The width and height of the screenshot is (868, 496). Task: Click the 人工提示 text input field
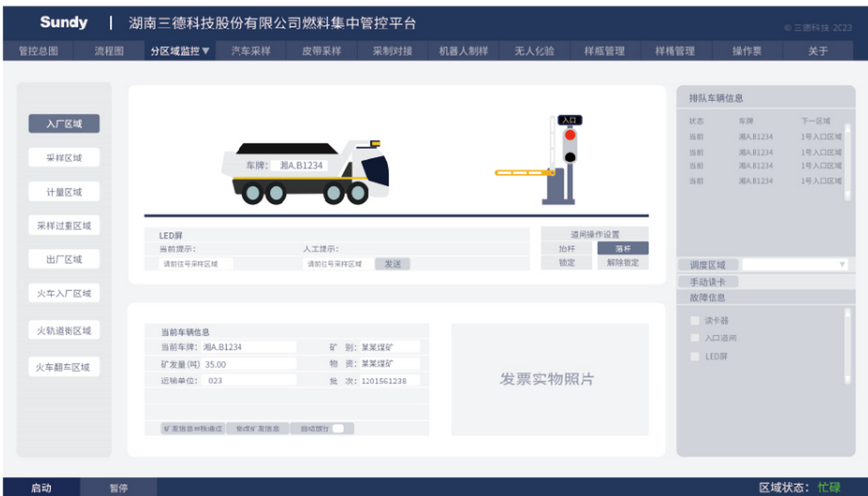tap(338, 264)
